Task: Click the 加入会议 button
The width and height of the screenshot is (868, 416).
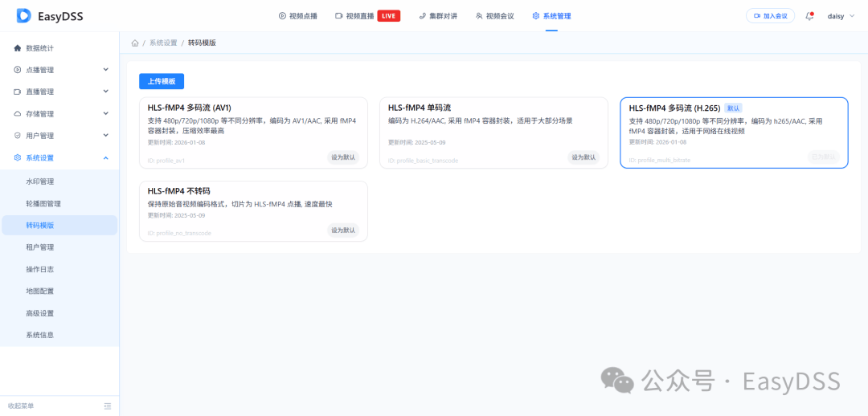Action: tap(770, 16)
